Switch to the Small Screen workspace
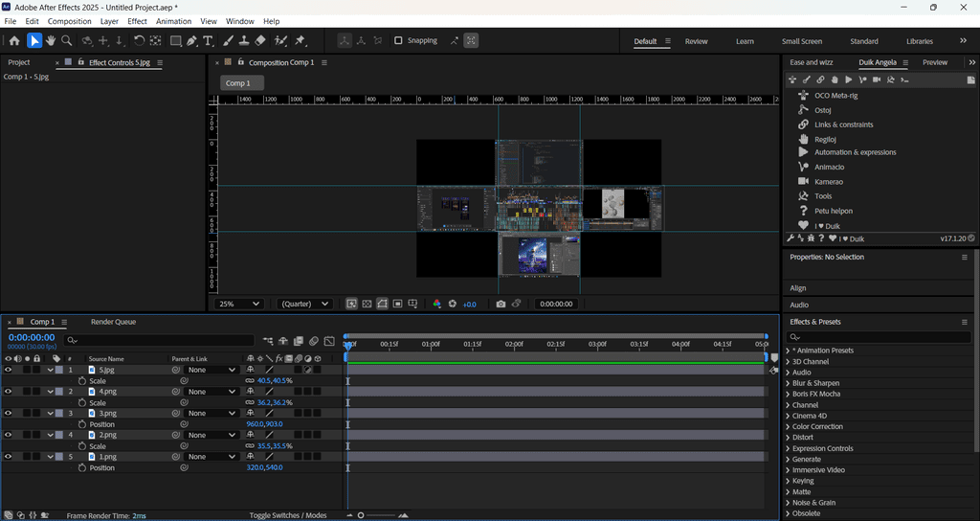Image resolution: width=980 pixels, height=521 pixels. click(x=801, y=41)
